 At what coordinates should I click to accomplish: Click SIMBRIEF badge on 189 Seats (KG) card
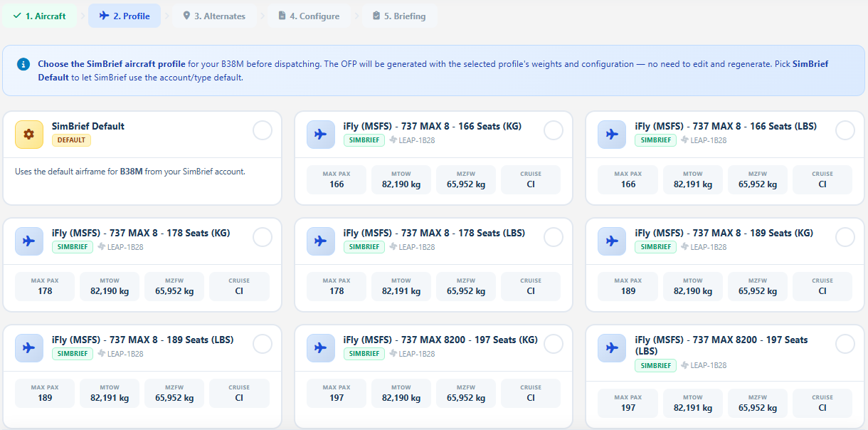[x=655, y=247]
